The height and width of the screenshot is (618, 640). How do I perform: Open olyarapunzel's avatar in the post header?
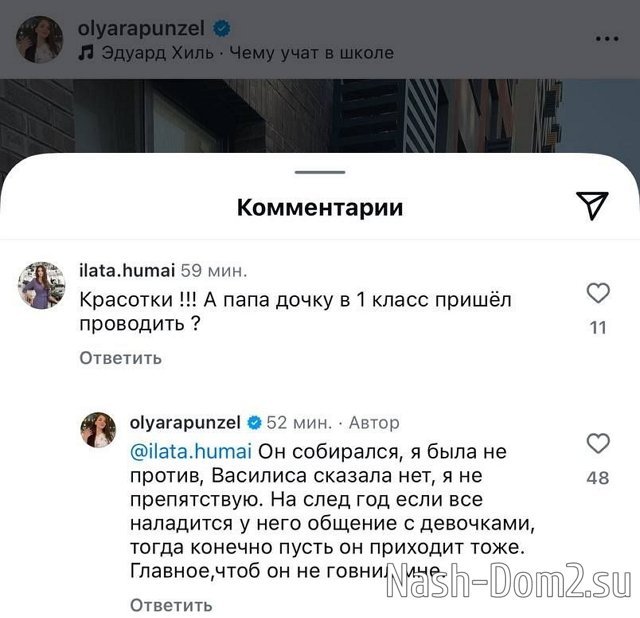pos(40,40)
